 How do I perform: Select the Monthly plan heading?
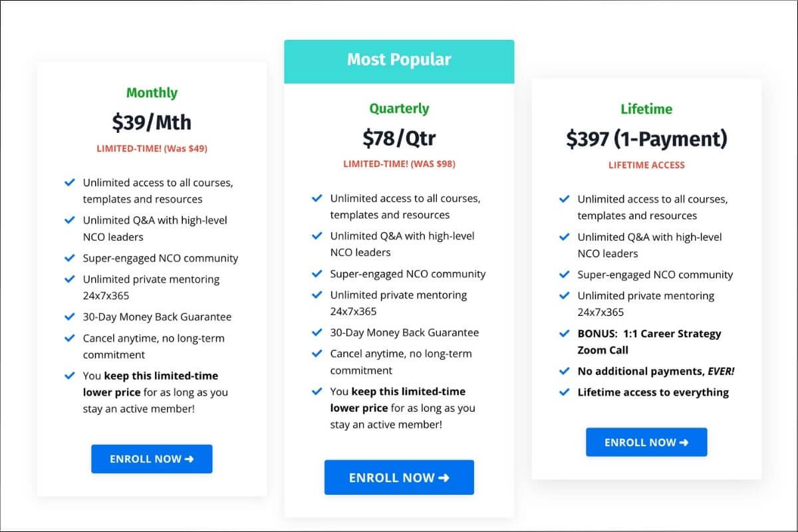click(152, 93)
